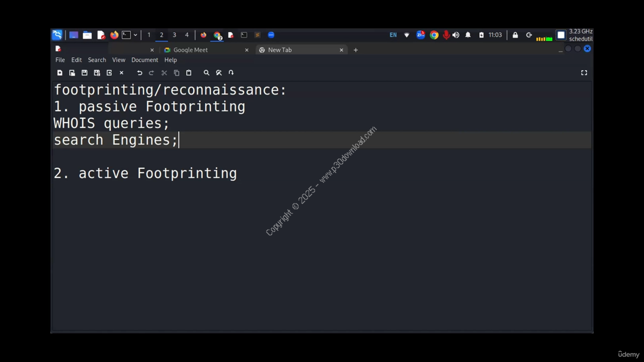Click the Find and Replace toolbar icon
This screenshot has width=644, height=362.
coord(219,73)
